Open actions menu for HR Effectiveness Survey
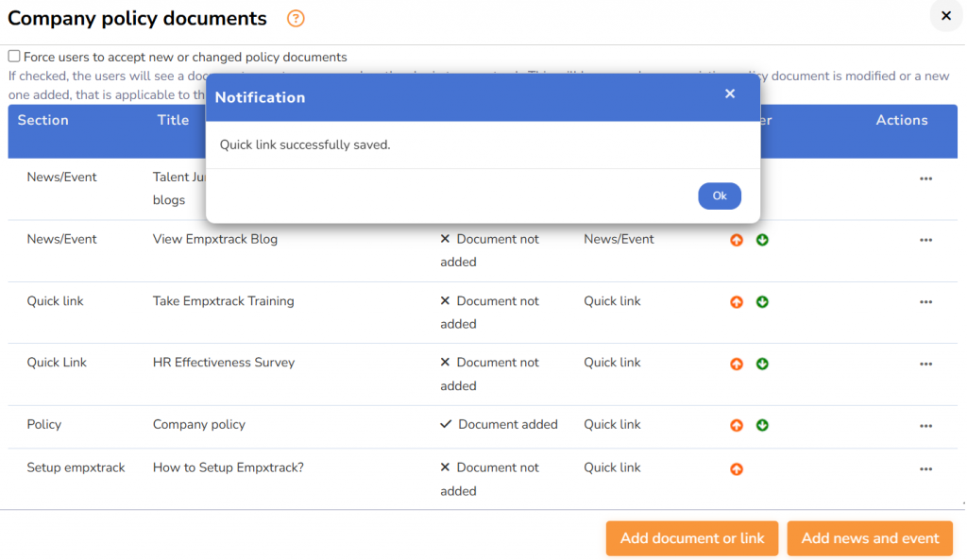The image size is (967, 560). 925,364
